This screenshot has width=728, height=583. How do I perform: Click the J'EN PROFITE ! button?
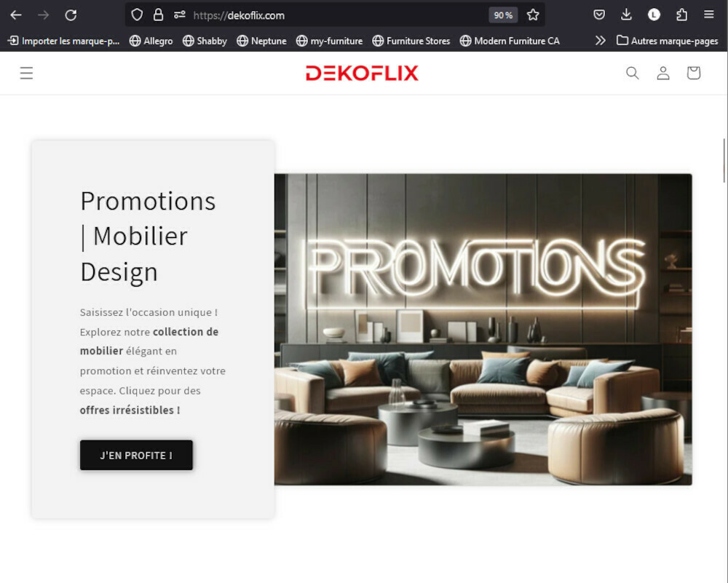[x=136, y=455]
